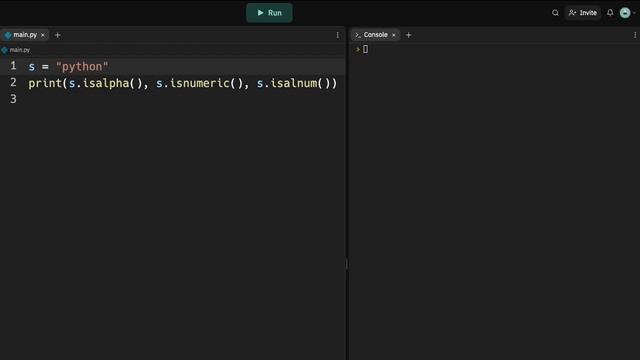The width and height of the screenshot is (640, 360).
Task: Add a new tab beside Console
Action: tap(409, 35)
